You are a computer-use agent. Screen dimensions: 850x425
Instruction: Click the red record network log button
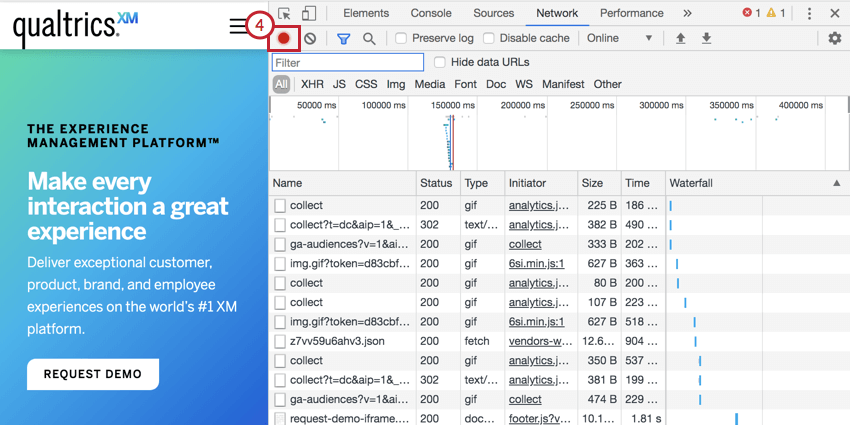[284, 38]
